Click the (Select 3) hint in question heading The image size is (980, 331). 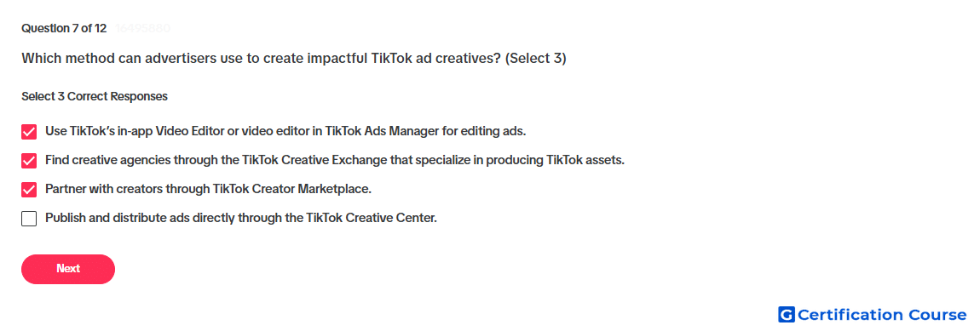point(535,59)
